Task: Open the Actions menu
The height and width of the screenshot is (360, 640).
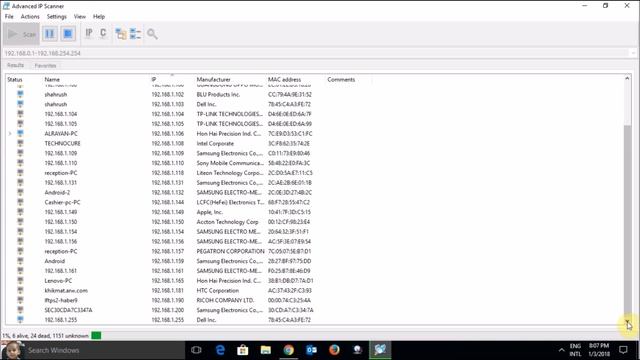Action: (x=30, y=17)
